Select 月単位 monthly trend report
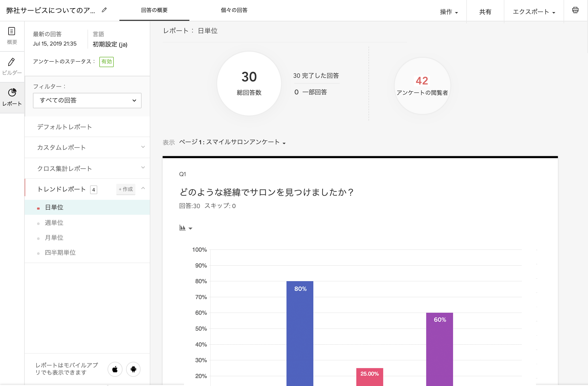Viewport: 588px width, 386px height. [54, 238]
